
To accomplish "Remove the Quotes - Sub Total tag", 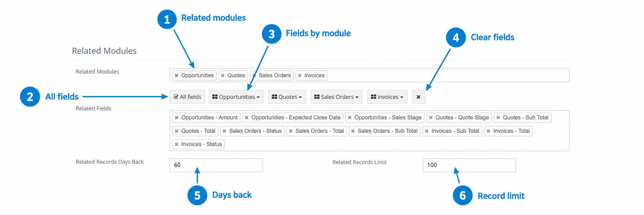I will click(498, 118).
